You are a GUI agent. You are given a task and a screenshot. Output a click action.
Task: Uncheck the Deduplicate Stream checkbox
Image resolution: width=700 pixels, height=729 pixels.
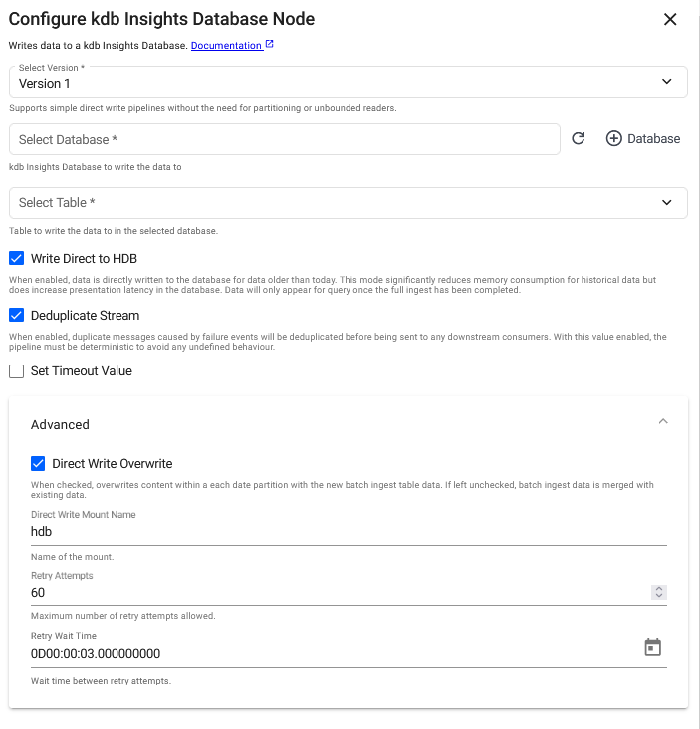tap(16, 316)
